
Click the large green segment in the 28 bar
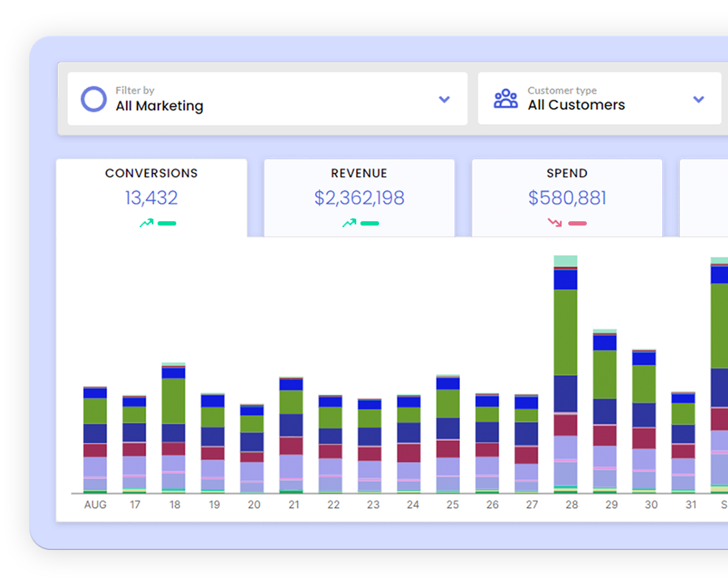point(565,332)
